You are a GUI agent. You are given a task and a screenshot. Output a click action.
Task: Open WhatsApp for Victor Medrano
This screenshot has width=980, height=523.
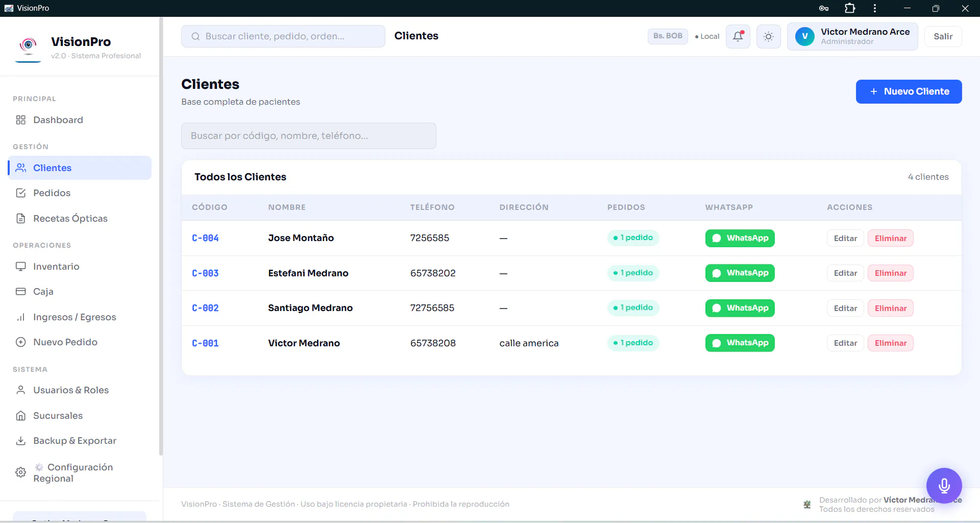click(740, 343)
